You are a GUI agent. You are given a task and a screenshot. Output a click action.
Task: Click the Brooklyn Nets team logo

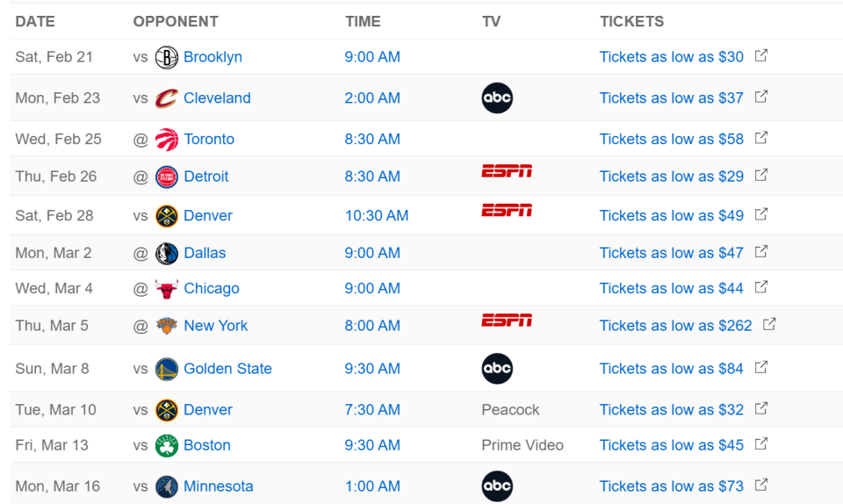[166, 57]
